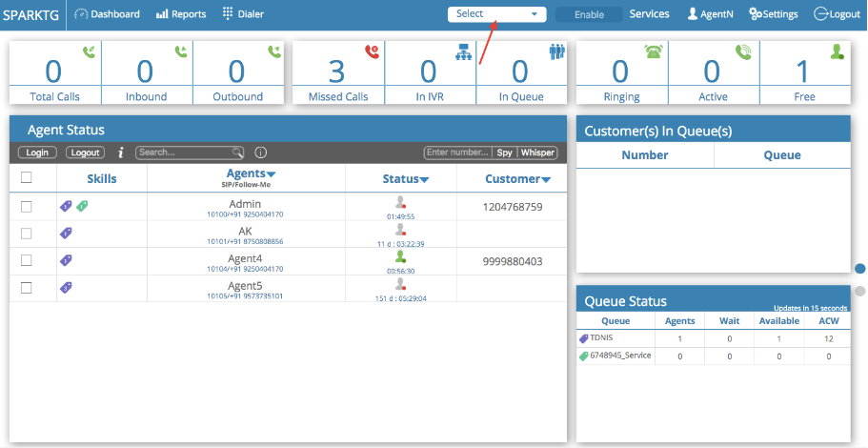Click the Outbound calls phone icon
The height and width of the screenshot is (448, 868).
pyautogui.click(x=274, y=52)
